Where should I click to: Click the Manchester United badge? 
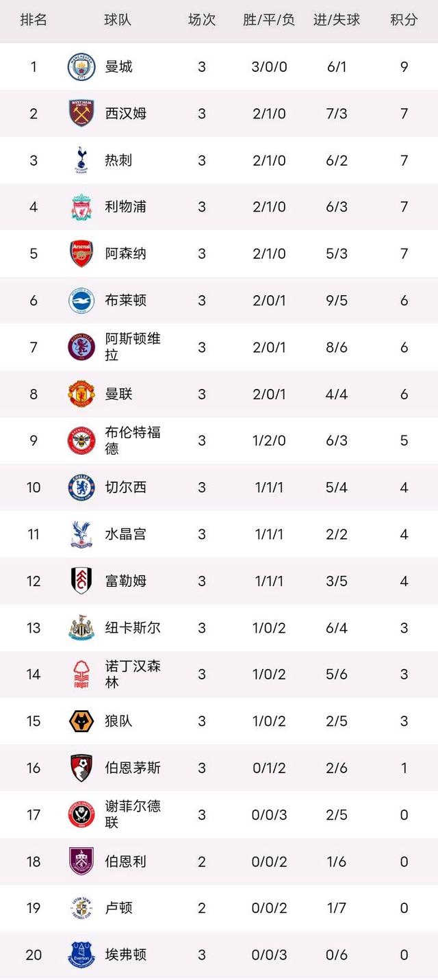click(81, 394)
